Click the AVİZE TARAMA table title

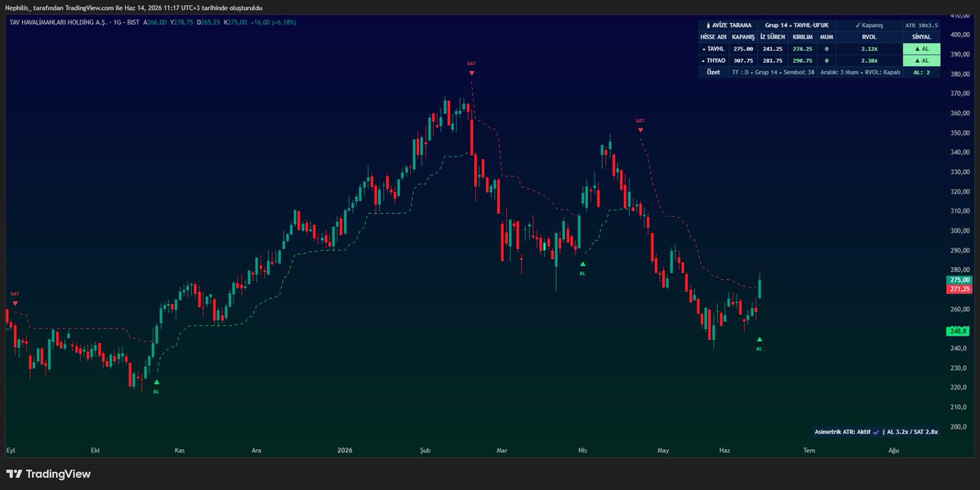point(732,25)
